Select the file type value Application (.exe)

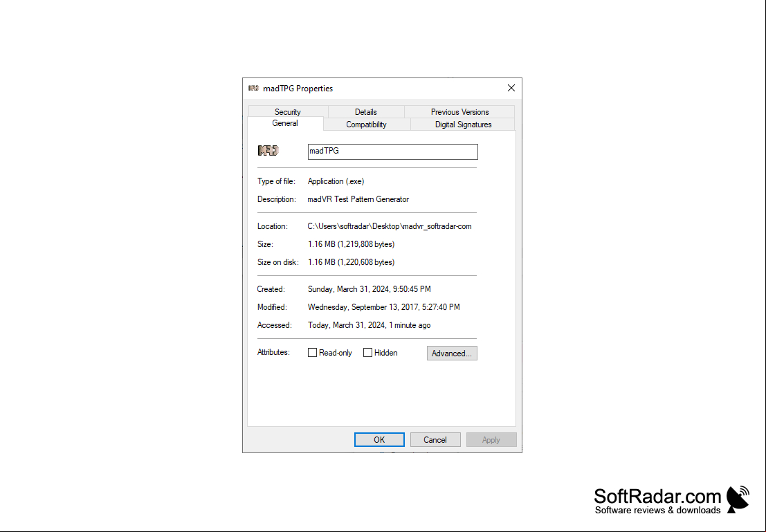336,181
